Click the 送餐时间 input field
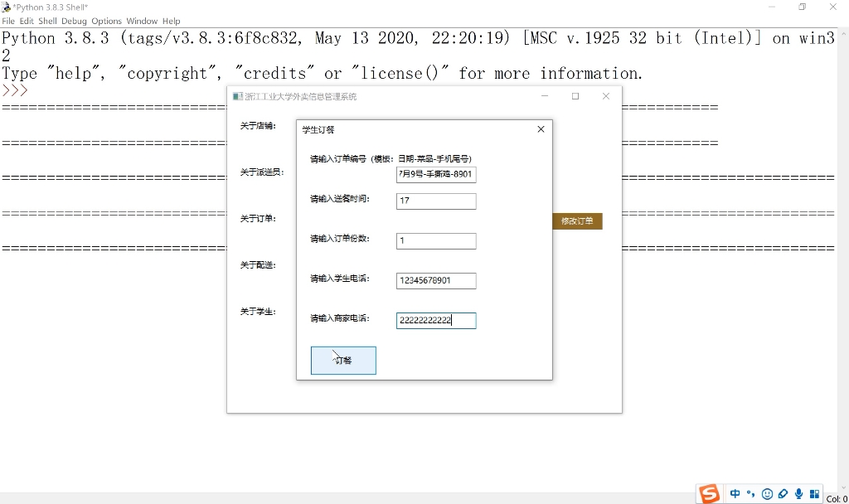The height and width of the screenshot is (504, 849). point(435,201)
